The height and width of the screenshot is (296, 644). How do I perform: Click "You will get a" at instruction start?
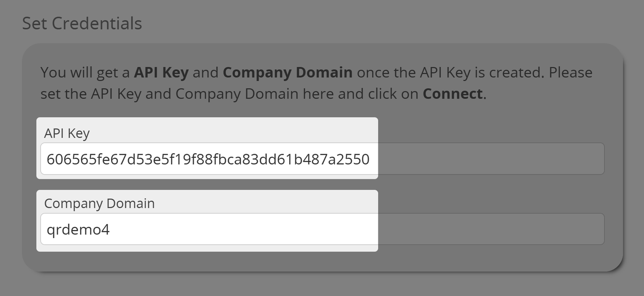point(85,72)
